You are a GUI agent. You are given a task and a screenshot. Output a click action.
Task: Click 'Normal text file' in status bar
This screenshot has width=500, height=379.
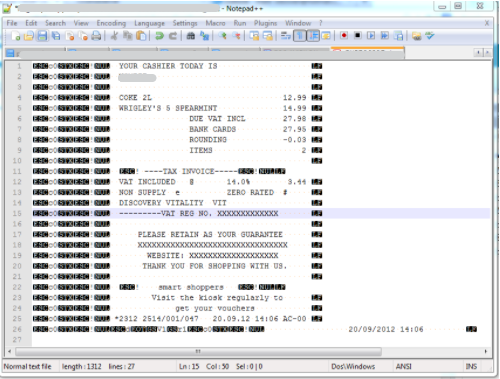28,366
